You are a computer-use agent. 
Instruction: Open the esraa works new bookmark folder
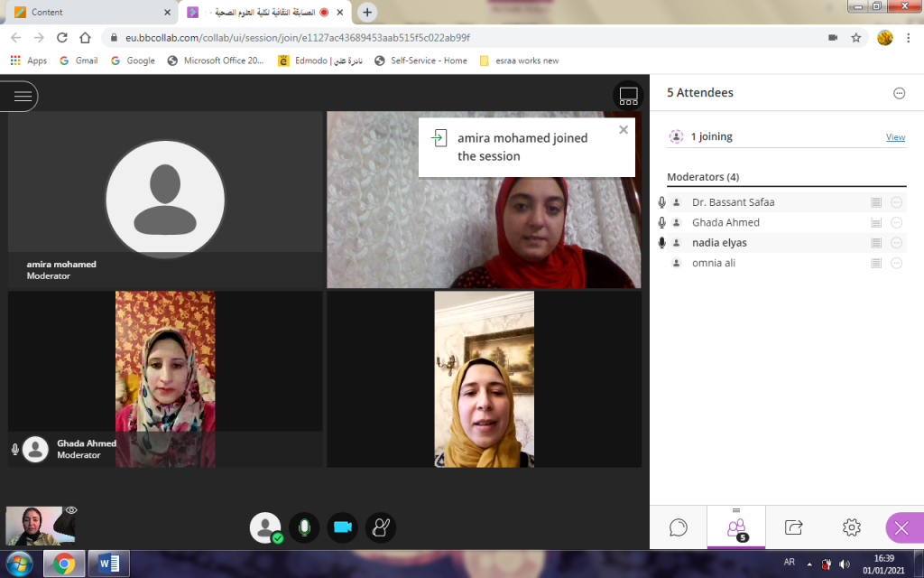coord(519,61)
